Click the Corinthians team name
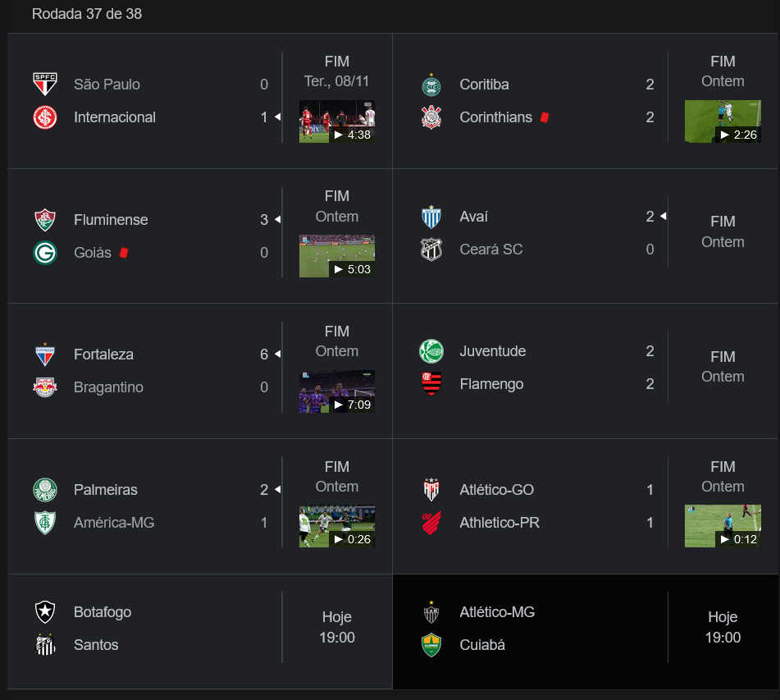 click(x=496, y=117)
